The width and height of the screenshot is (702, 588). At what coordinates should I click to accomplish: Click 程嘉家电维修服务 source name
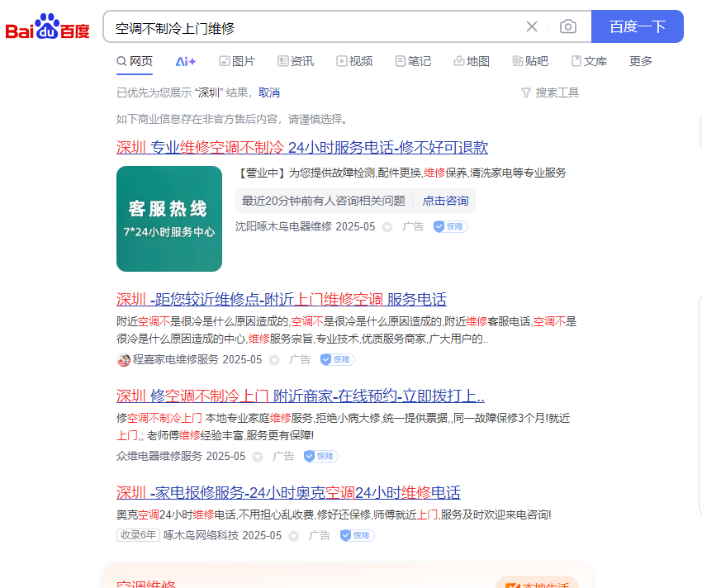[176, 359]
